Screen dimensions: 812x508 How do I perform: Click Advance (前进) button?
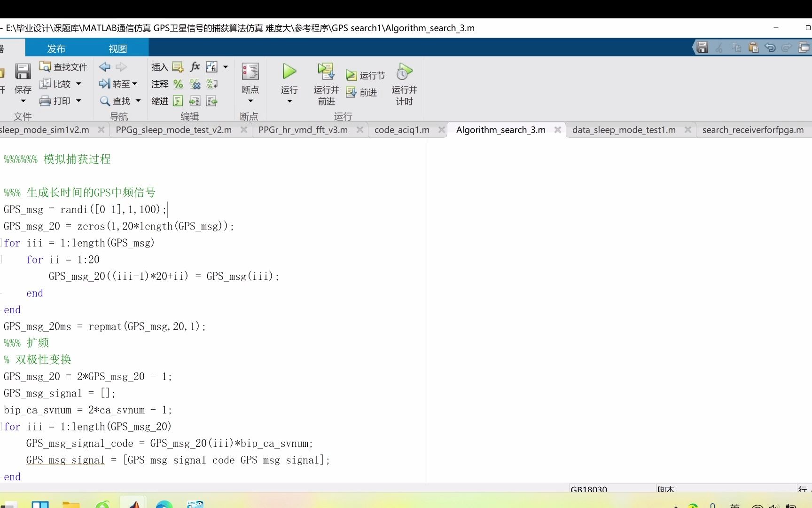[361, 92]
